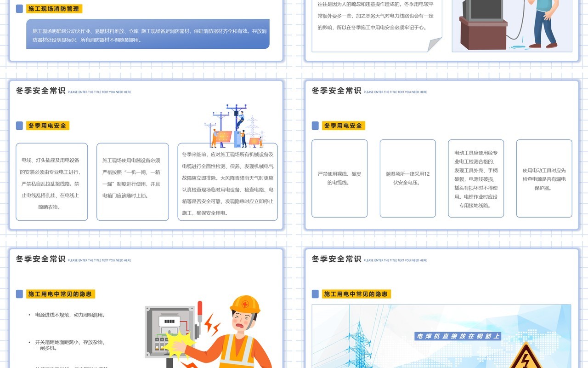Click the 冬季安全常识 title of middle-right slide

[337, 91]
